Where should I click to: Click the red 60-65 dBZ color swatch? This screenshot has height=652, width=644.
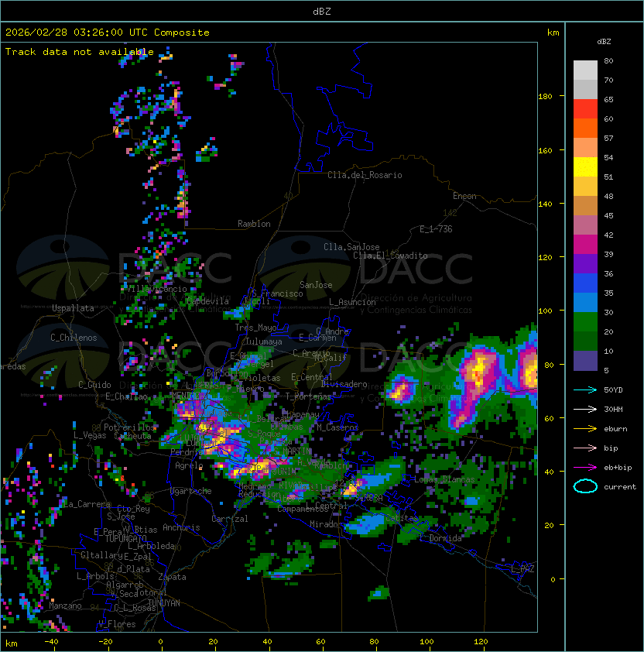click(585, 109)
